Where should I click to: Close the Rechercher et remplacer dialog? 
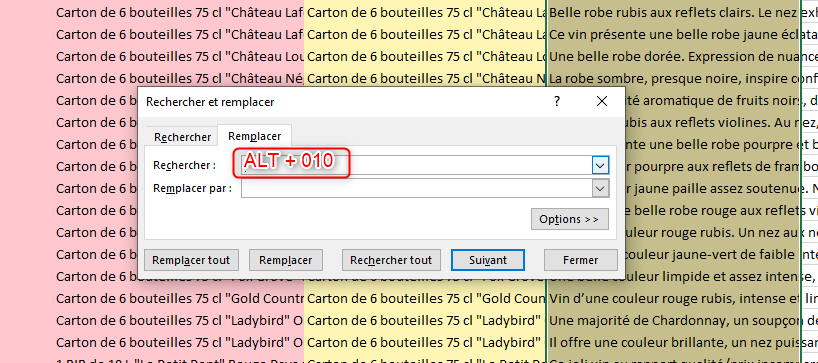[602, 101]
